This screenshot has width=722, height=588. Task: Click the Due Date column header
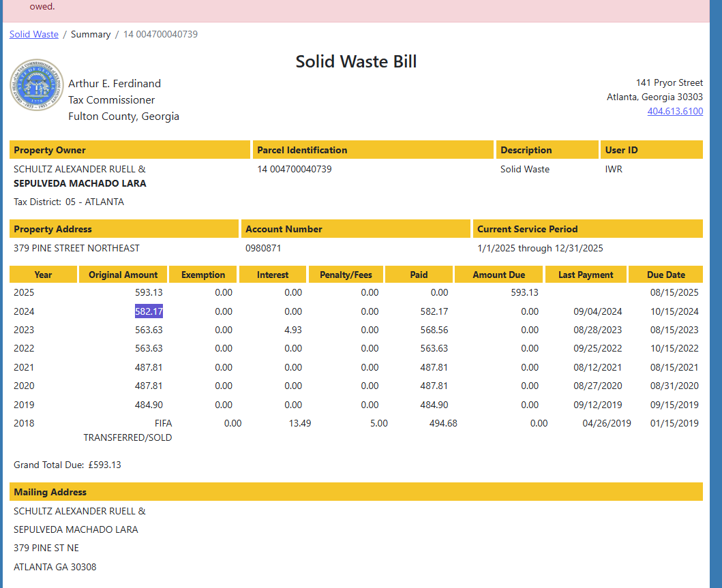(x=665, y=275)
